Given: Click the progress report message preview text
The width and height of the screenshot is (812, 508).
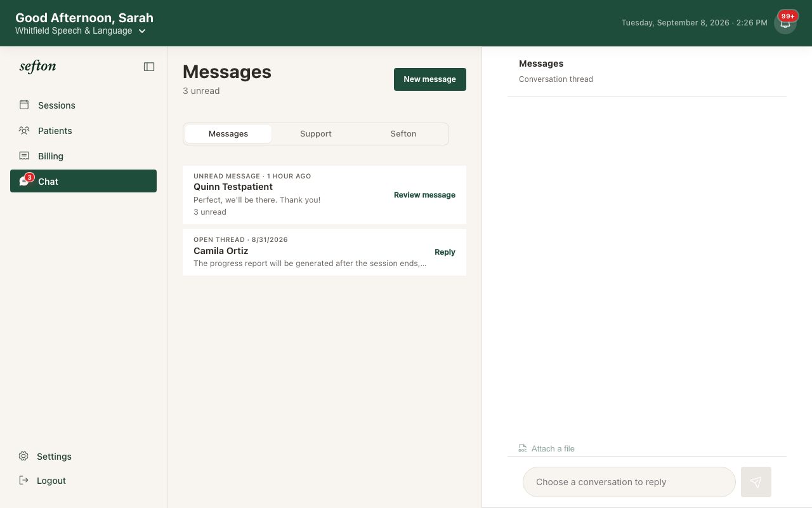Looking at the screenshot, I should [x=310, y=264].
